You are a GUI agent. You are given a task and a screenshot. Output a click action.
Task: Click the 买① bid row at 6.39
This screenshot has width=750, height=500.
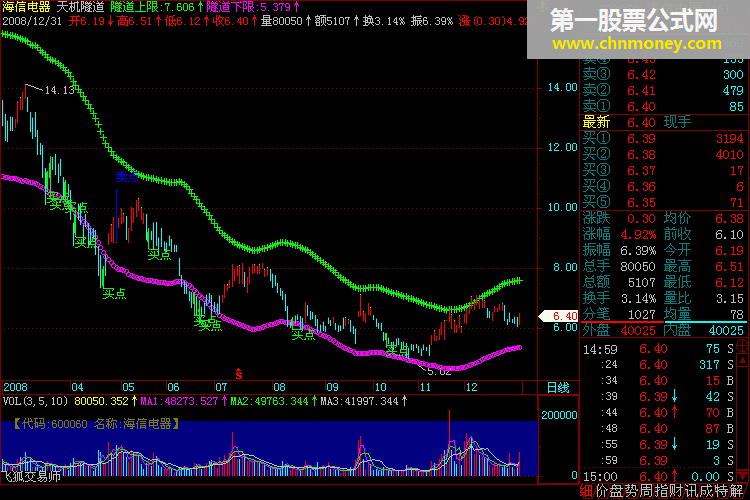coord(662,139)
